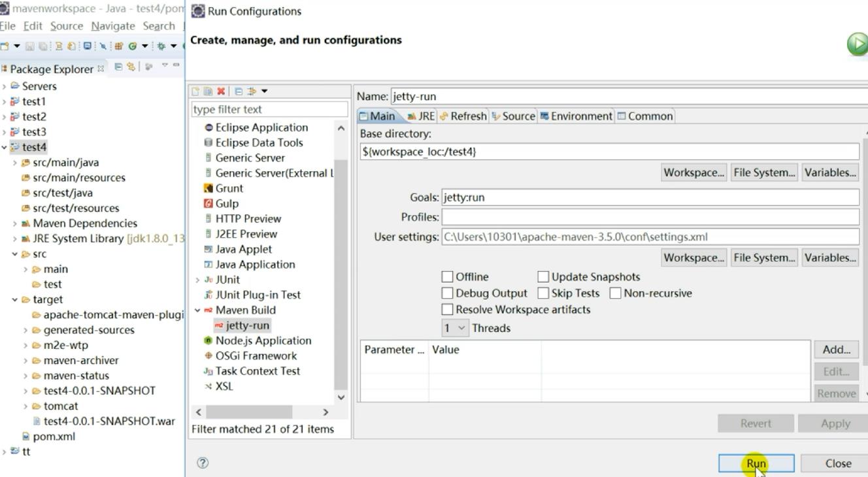Viewport: 868px width, 477px height.
Task: Click Add... parameter button
Action: (836, 350)
